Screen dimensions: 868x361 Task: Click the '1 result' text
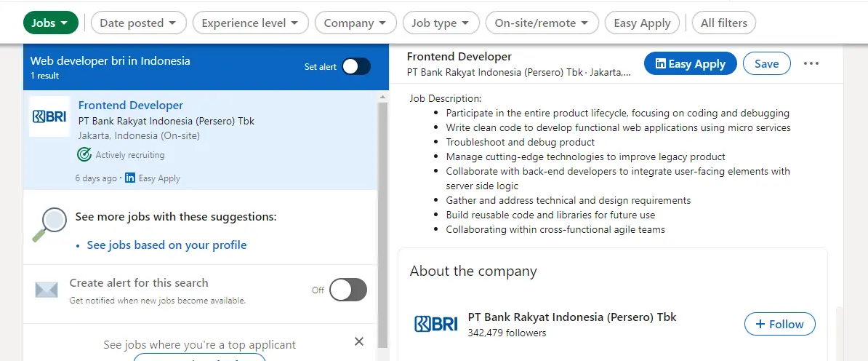coord(44,76)
